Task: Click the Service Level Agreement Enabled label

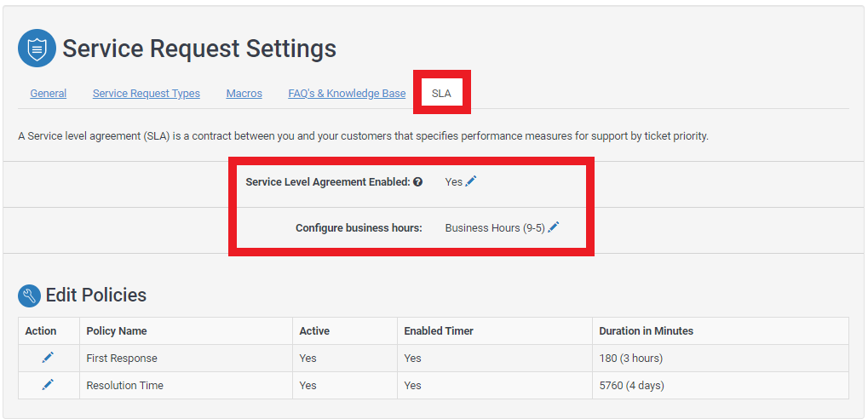Action: click(x=328, y=181)
